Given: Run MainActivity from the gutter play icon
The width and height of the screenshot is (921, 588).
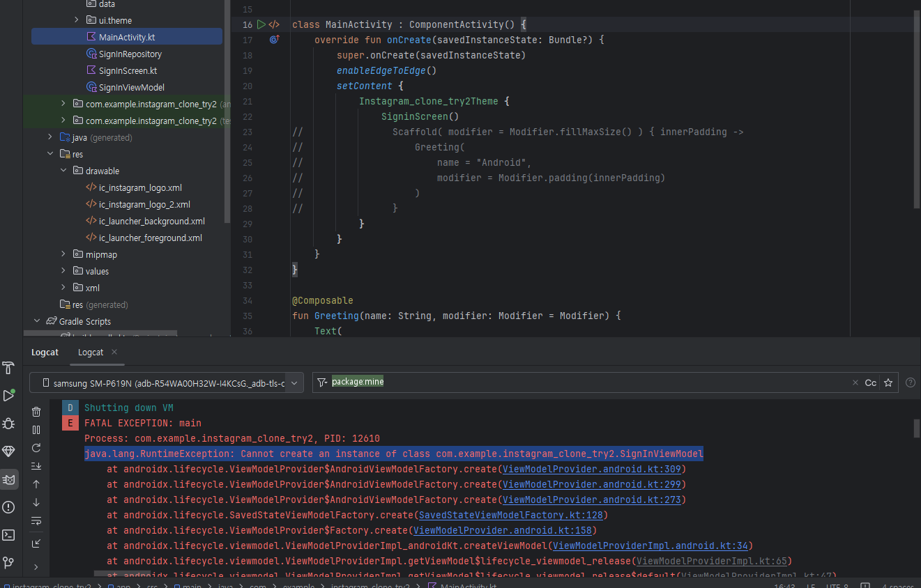Looking at the screenshot, I should coord(261,24).
